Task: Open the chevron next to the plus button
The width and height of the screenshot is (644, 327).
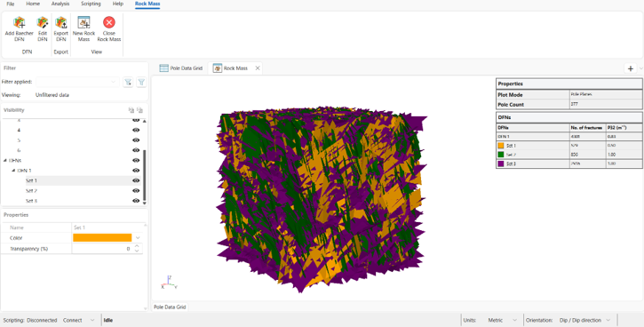Action: click(x=640, y=68)
